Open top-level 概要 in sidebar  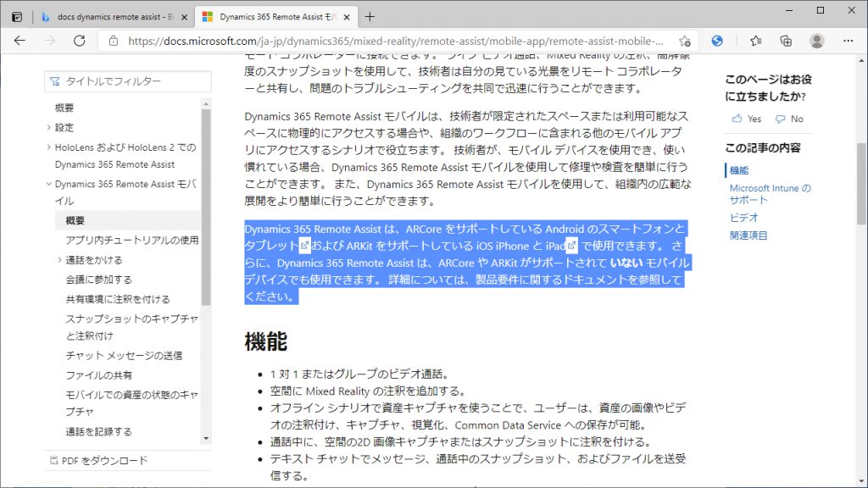[64, 108]
